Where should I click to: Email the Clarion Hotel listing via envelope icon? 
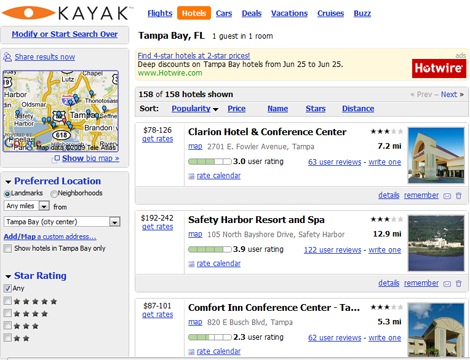(447, 196)
